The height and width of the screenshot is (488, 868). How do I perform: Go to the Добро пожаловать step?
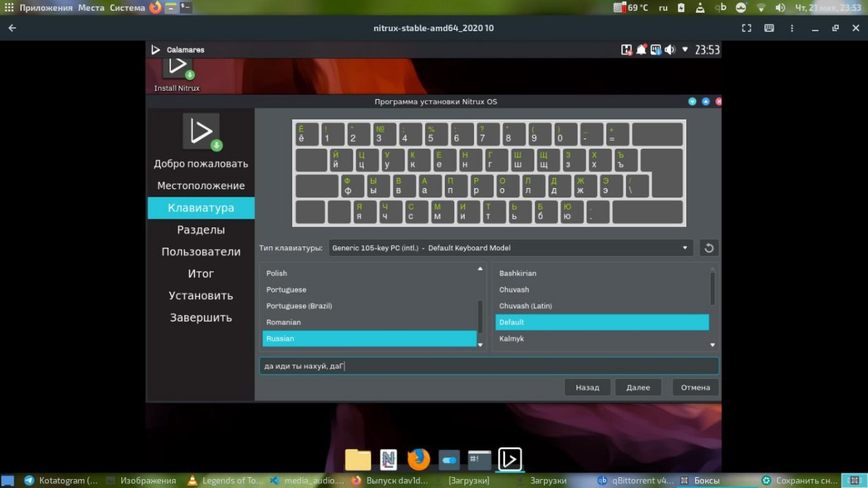pos(201,164)
